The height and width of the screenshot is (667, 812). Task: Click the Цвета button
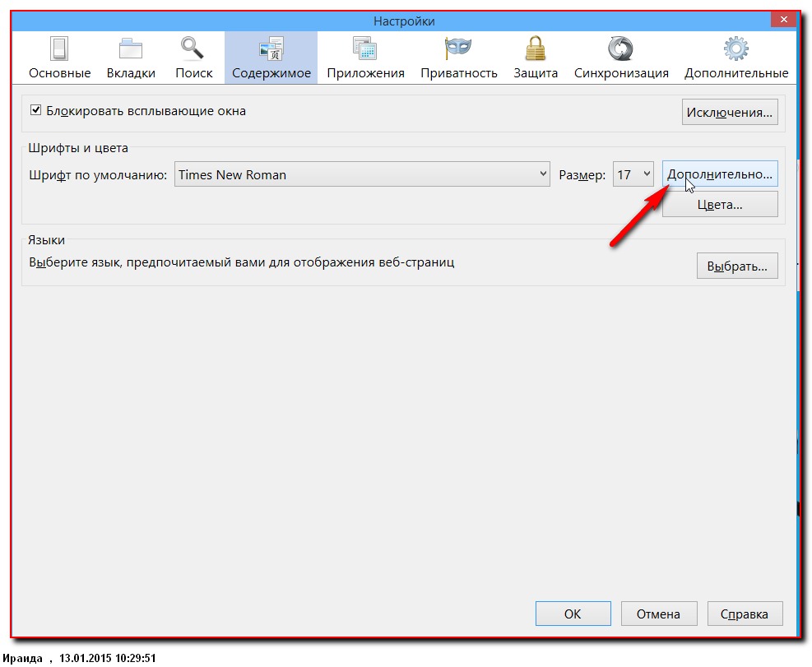[720, 205]
